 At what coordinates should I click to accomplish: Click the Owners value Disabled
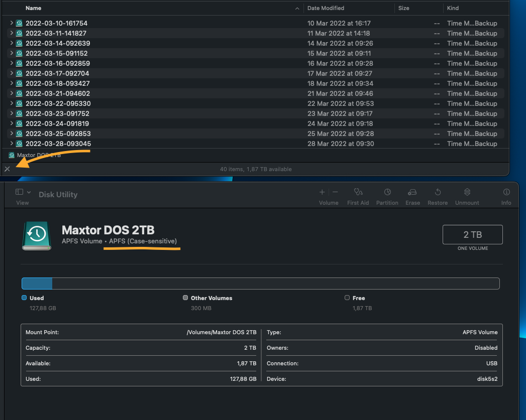click(486, 348)
